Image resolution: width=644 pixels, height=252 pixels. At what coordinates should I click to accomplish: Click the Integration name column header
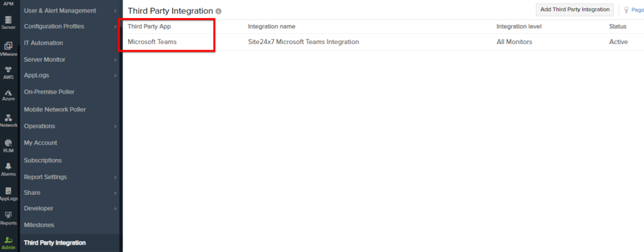pyautogui.click(x=272, y=26)
